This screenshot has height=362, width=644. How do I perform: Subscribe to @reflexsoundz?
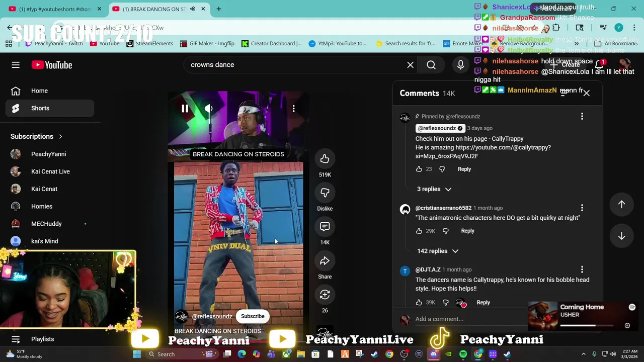(x=253, y=316)
